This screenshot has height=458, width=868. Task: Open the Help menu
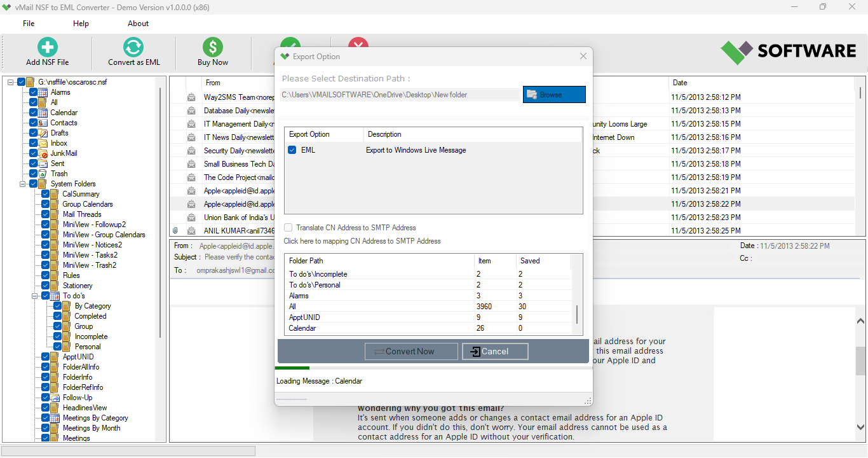[x=81, y=24]
